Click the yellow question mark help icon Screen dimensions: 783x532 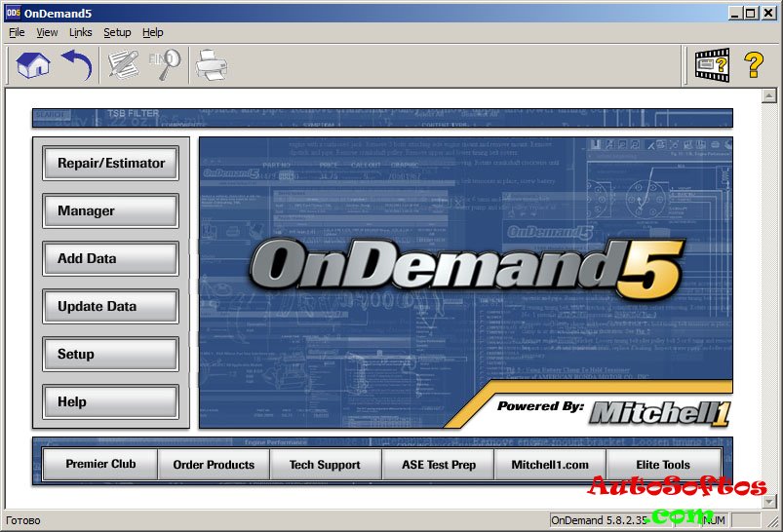(x=754, y=65)
